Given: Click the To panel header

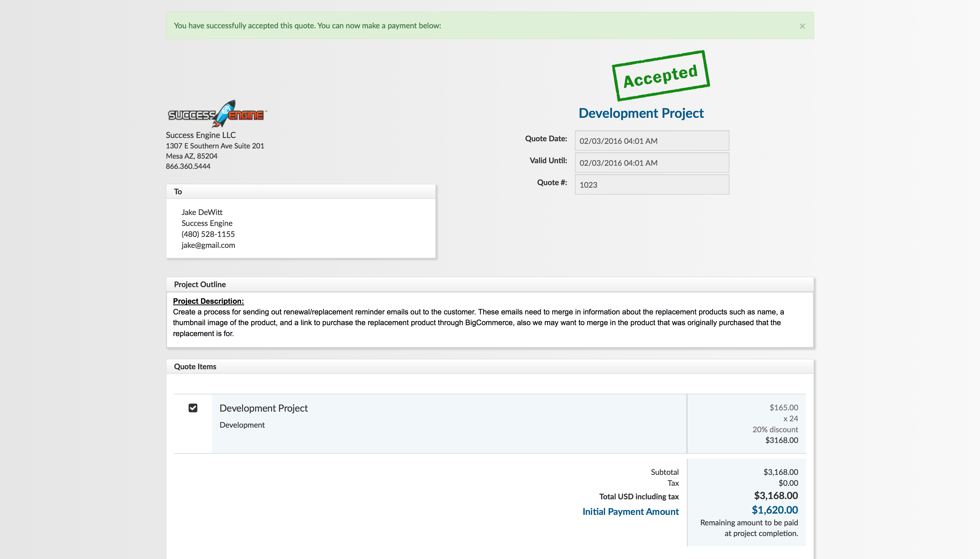Looking at the screenshot, I should [x=178, y=192].
